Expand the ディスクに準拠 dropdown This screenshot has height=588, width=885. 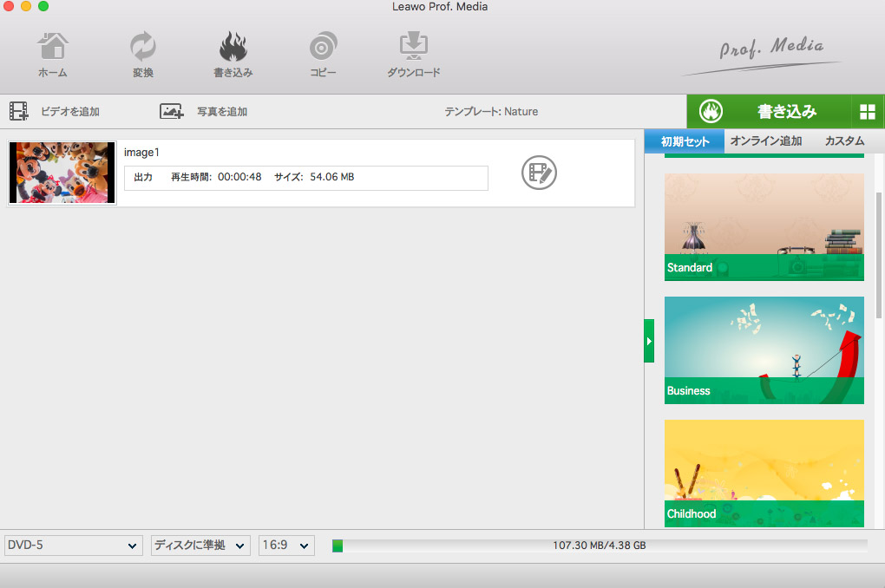[x=200, y=546]
